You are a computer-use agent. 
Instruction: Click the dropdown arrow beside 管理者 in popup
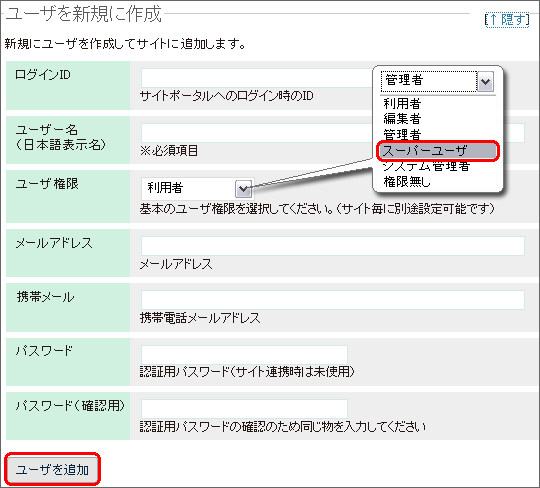point(485,82)
